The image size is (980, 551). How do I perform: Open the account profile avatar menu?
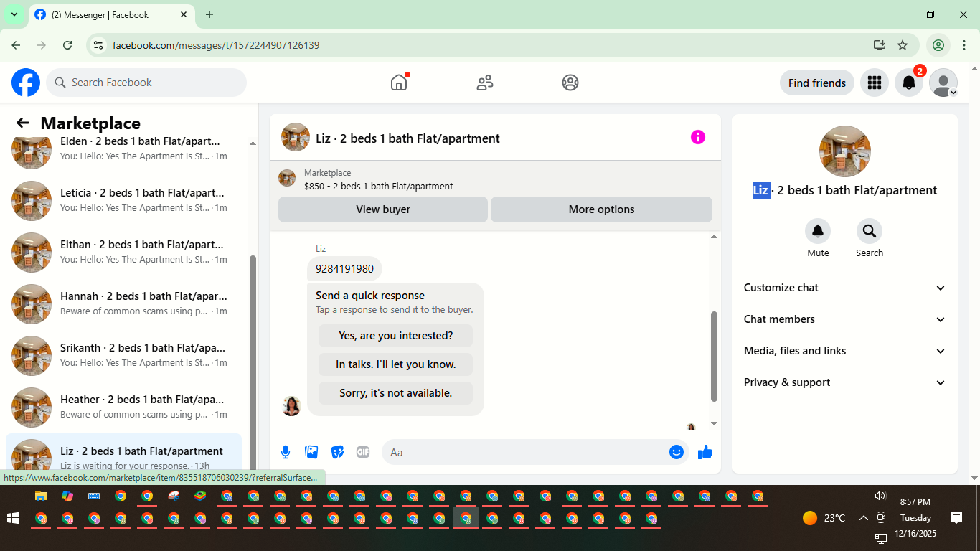point(943,83)
